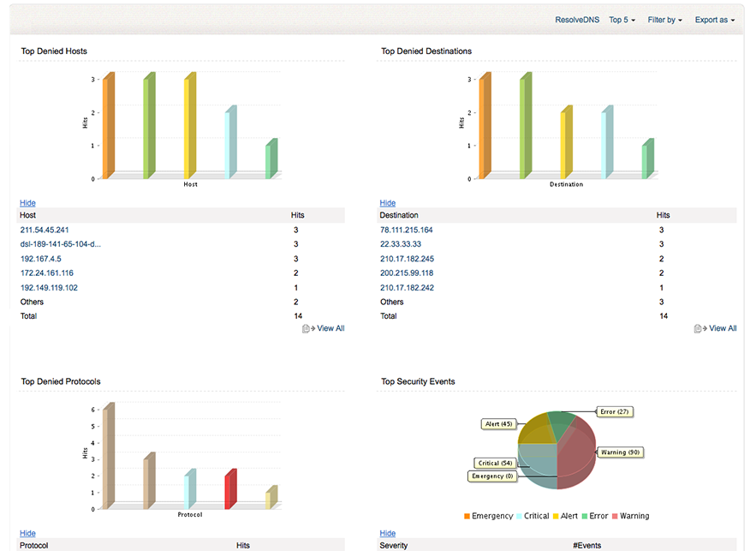Click the yellow Alert legend swatch
Image resolution: width=756 pixels, height=551 pixels.
(x=556, y=516)
